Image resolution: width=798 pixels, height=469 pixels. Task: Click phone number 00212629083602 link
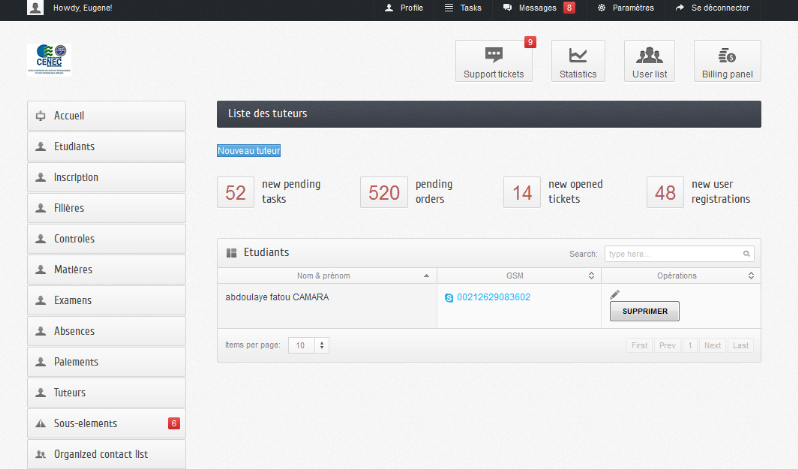pyautogui.click(x=493, y=298)
